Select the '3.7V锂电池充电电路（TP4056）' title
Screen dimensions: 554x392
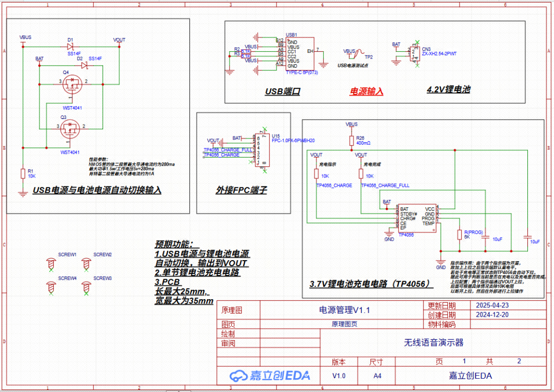tap(371, 284)
